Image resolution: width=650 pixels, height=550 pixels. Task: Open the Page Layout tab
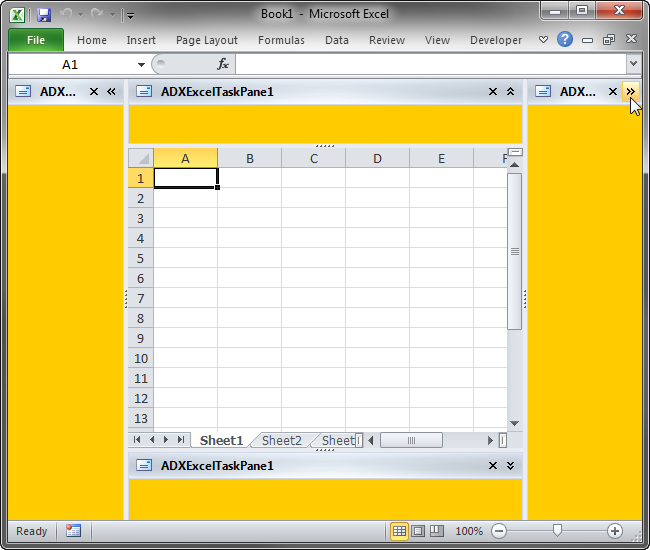(x=206, y=40)
